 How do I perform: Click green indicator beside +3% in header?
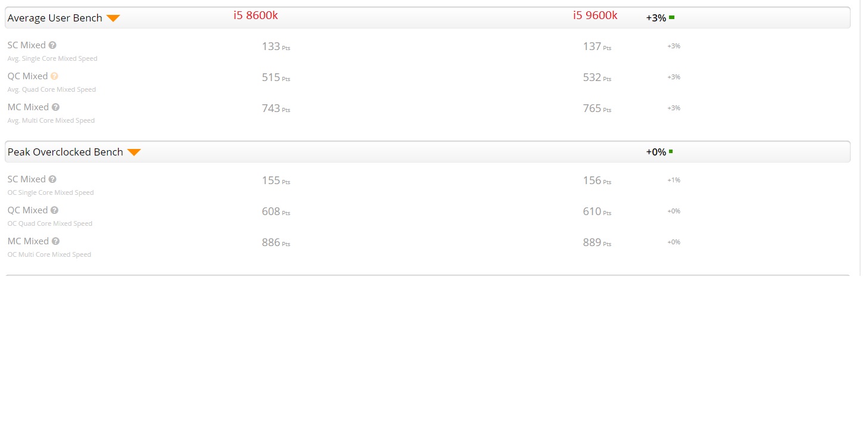tap(672, 17)
